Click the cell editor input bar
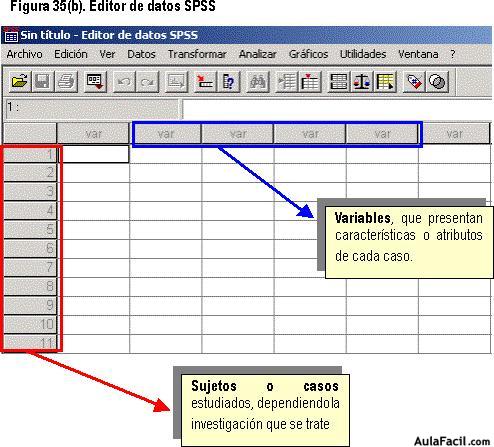494x447 pixels. click(337, 109)
